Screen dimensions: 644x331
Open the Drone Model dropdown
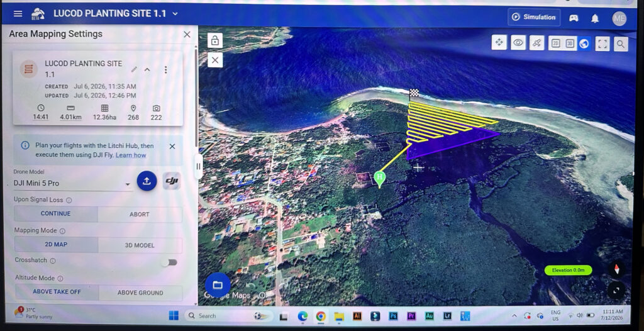coord(72,183)
